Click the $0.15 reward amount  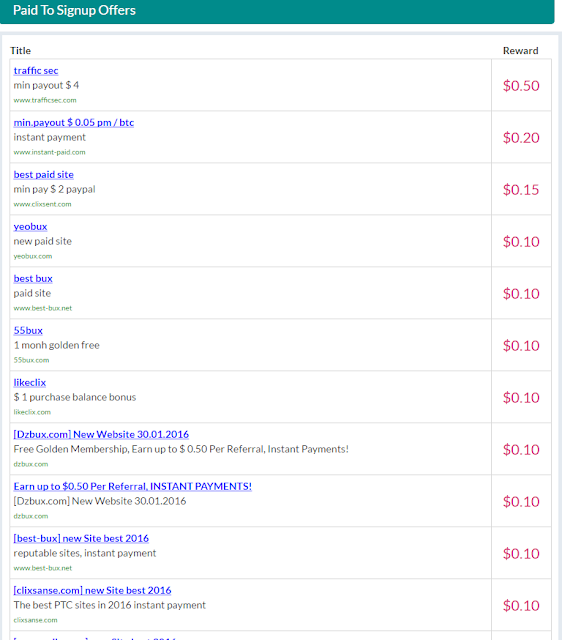[x=521, y=189]
